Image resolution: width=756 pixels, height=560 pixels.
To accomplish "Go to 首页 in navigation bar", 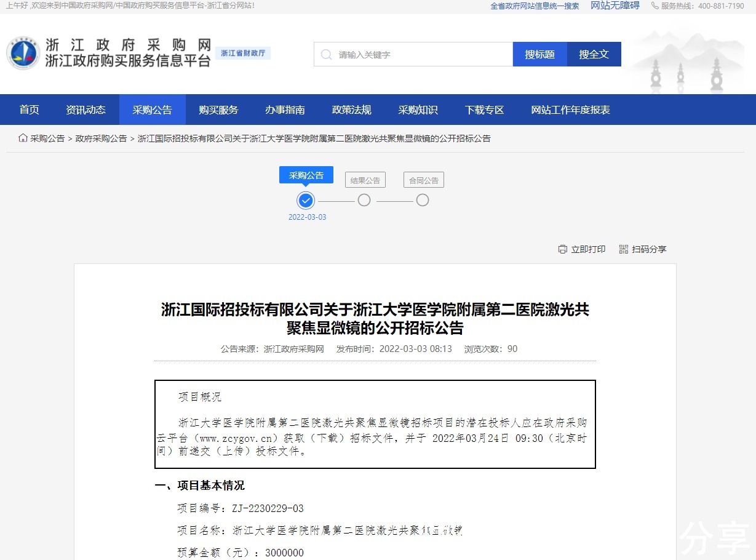I will coord(29,110).
